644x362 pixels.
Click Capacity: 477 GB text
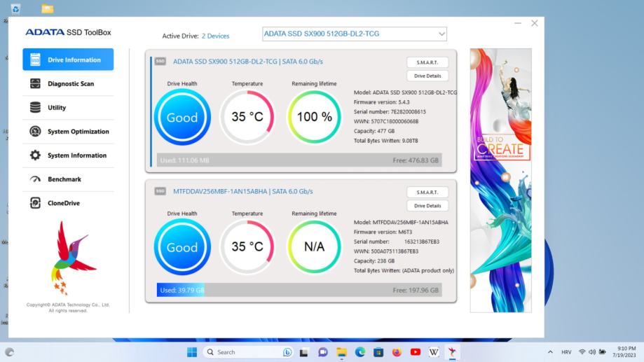click(374, 131)
